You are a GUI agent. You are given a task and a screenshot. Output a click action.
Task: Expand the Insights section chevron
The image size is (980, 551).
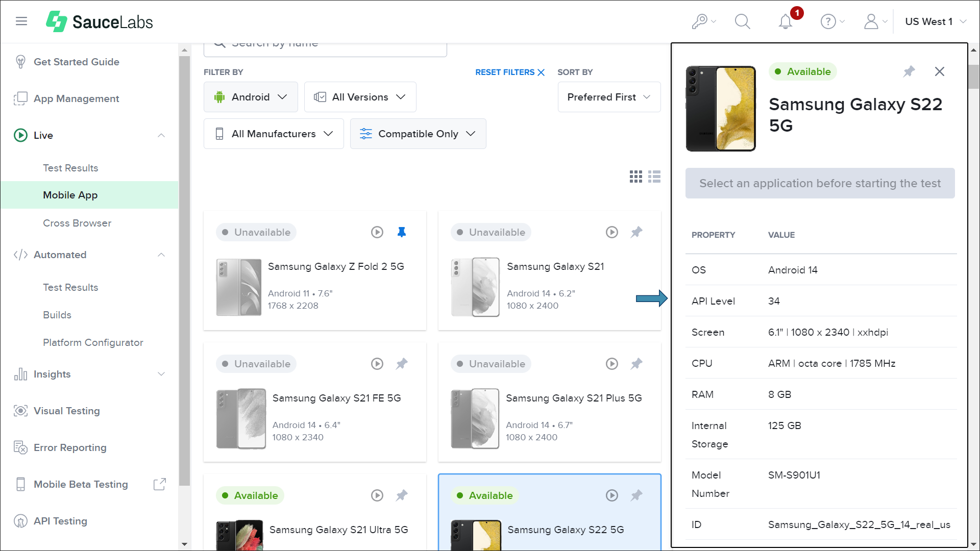coord(161,374)
